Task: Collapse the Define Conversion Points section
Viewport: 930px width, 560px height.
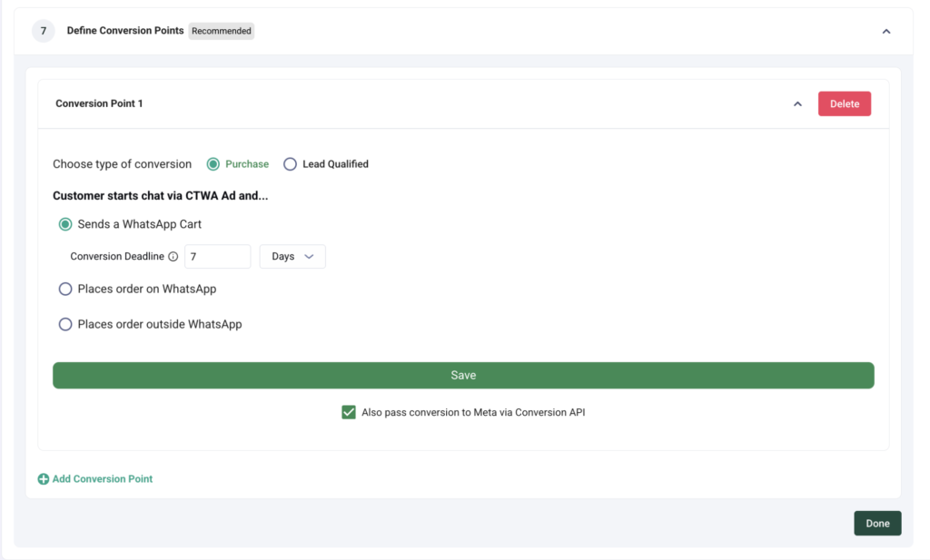Action: (x=886, y=32)
